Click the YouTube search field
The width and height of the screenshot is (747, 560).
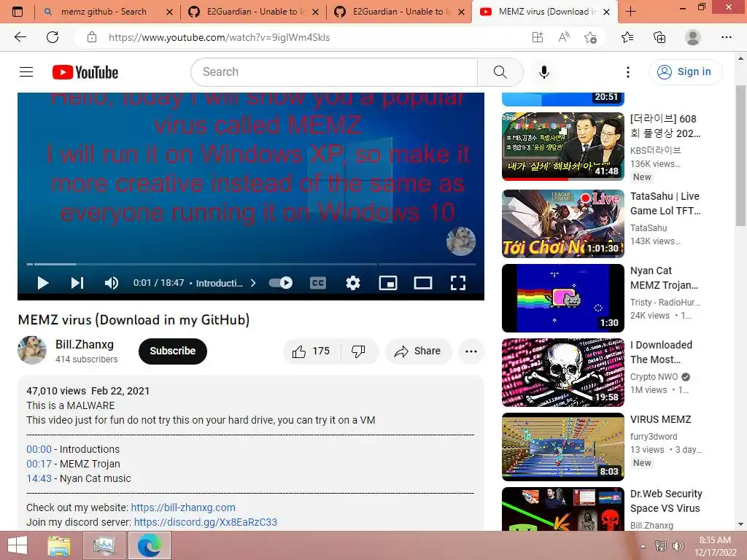pos(334,72)
